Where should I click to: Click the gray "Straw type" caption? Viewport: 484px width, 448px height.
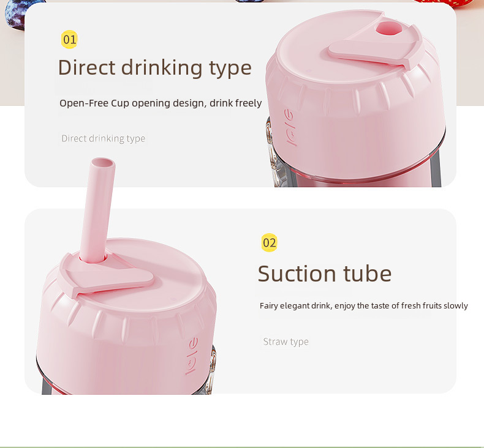pyautogui.click(x=286, y=342)
